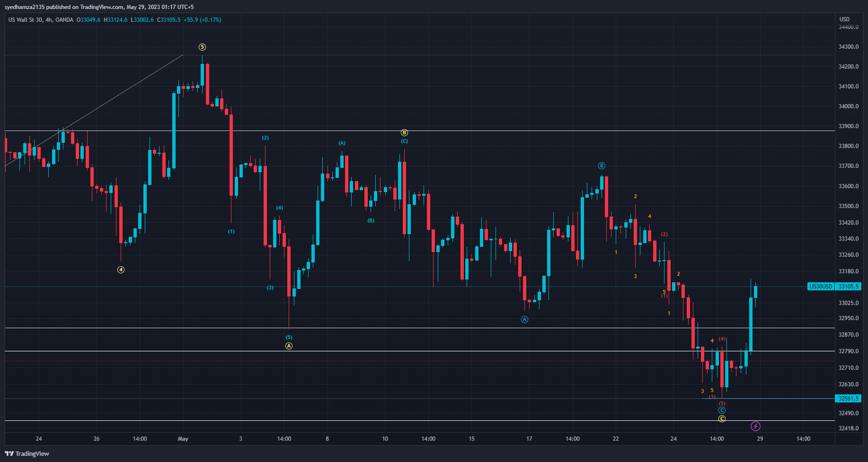Click the 26 date on time axis

pos(97,439)
